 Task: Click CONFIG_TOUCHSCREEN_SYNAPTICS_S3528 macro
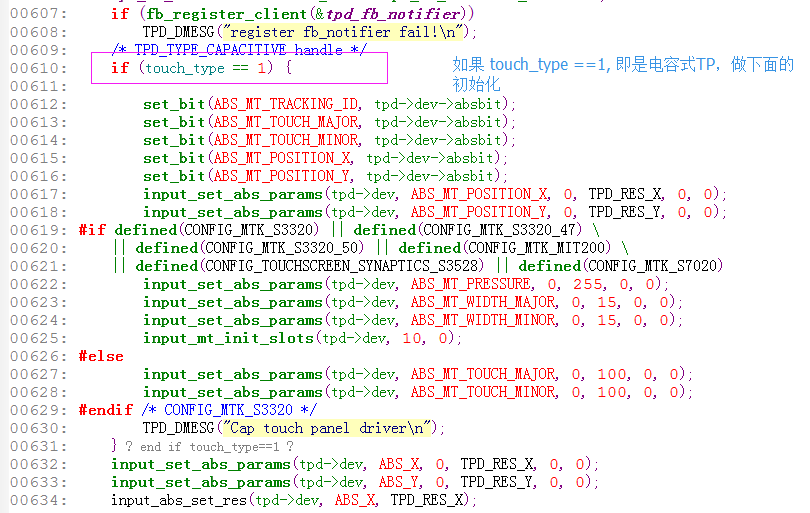pyautogui.click(x=341, y=266)
